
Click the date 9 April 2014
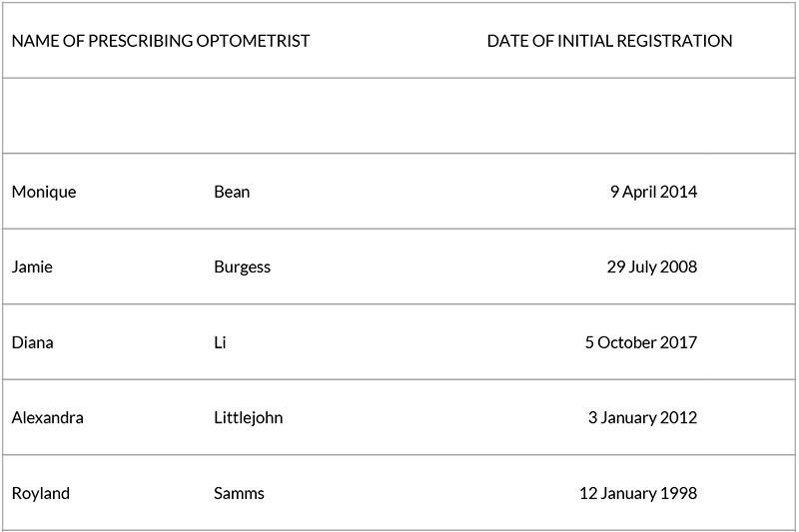pyautogui.click(x=653, y=192)
